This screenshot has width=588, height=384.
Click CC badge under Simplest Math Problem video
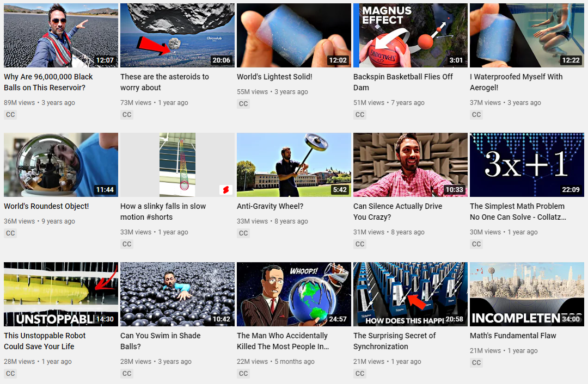(x=476, y=244)
